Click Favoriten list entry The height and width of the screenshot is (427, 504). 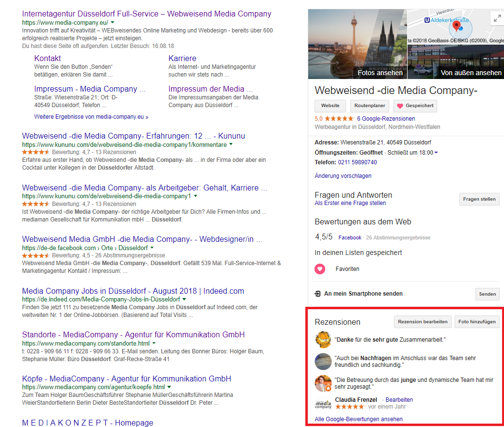pyautogui.click(x=347, y=269)
